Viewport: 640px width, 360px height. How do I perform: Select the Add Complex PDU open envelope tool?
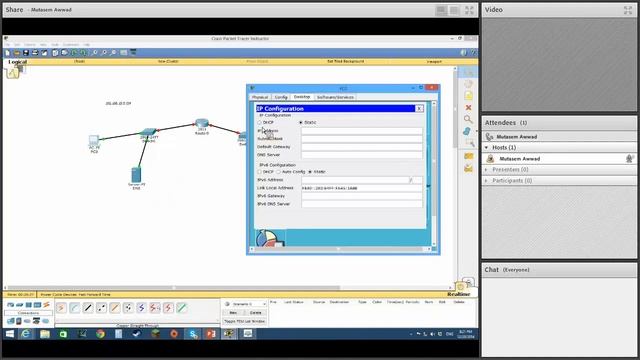(x=468, y=168)
